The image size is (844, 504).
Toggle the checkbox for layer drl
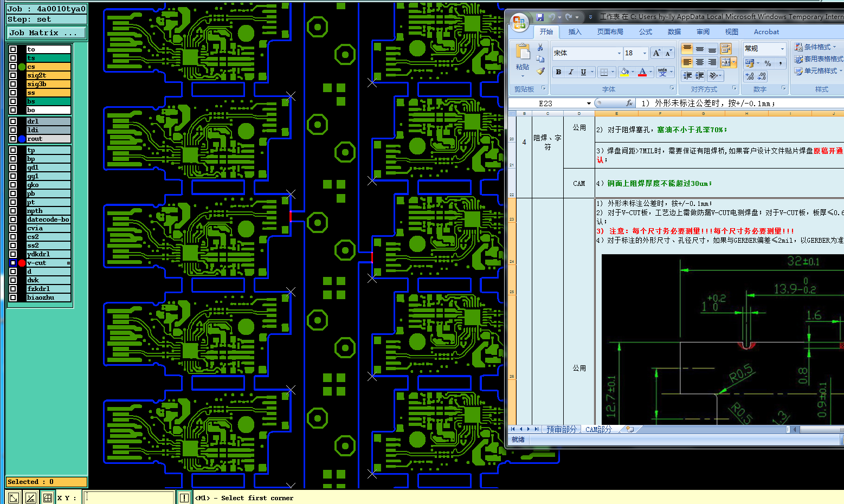13,121
